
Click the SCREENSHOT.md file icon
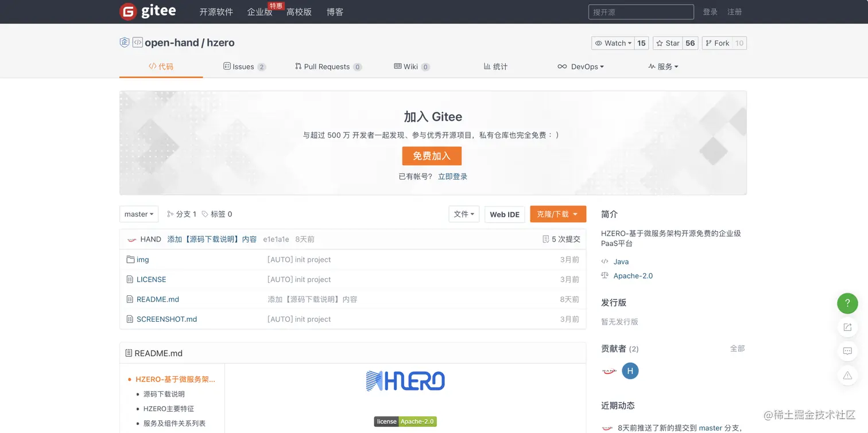click(130, 319)
